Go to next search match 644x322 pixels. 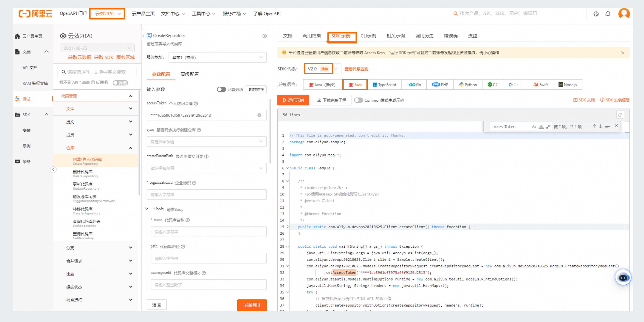click(x=601, y=127)
